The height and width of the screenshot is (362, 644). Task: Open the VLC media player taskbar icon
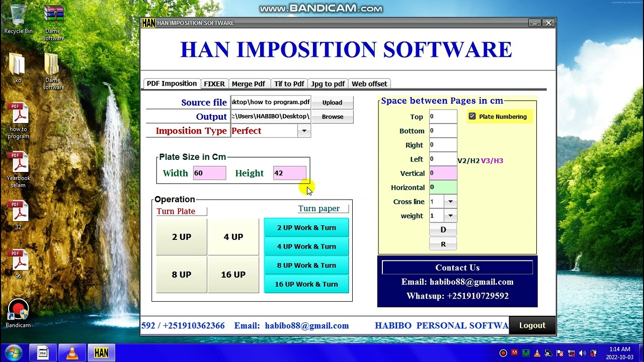pos(72,353)
